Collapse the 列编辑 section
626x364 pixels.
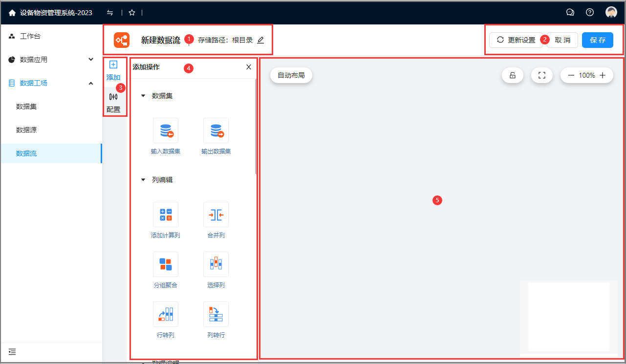(143, 180)
